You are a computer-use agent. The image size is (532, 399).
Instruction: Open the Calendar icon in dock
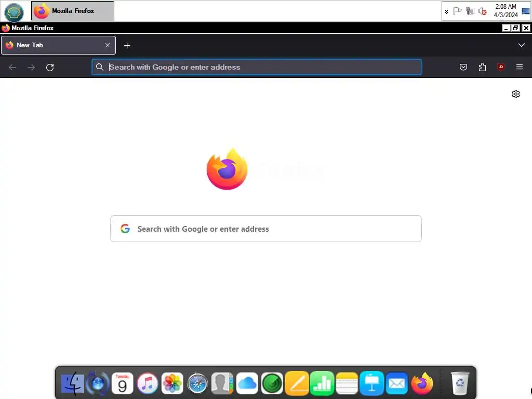122,383
